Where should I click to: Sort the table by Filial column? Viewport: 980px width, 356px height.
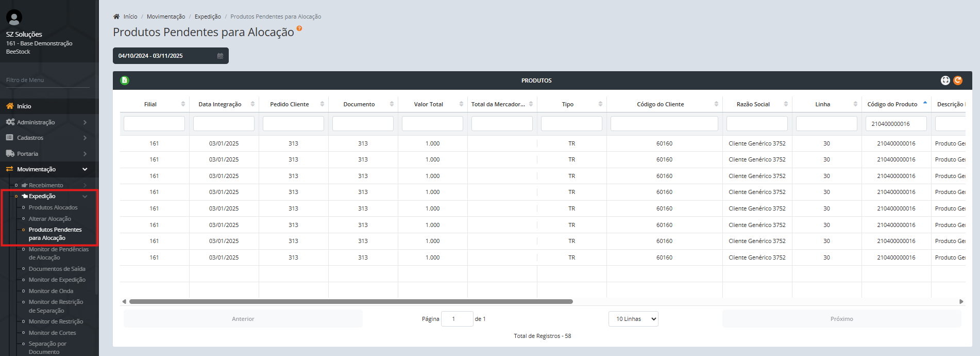point(183,104)
